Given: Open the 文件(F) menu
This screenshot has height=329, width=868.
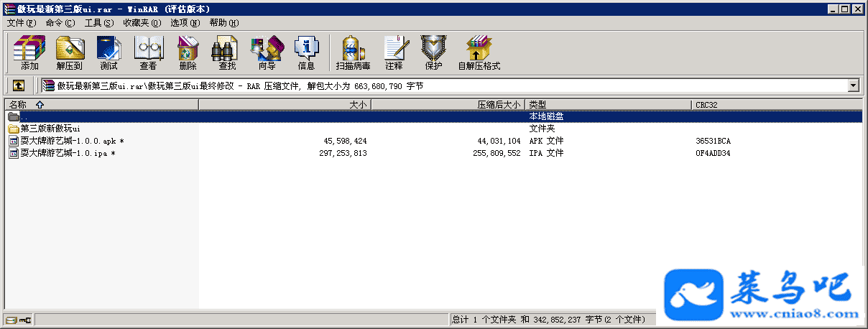Looking at the screenshot, I should coord(22,23).
